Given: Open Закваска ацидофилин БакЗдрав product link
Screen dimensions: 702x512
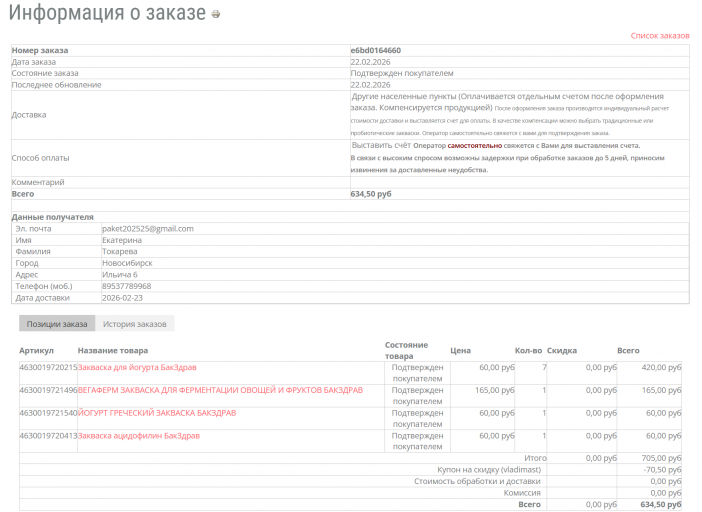Looking at the screenshot, I should click(x=139, y=436).
